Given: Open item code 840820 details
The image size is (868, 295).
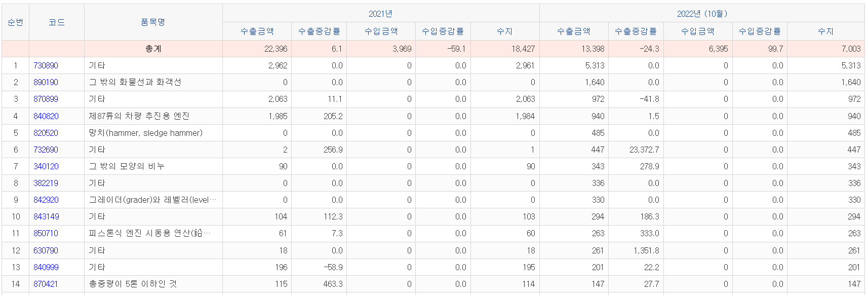Looking at the screenshot, I should pyautogui.click(x=46, y=116).
